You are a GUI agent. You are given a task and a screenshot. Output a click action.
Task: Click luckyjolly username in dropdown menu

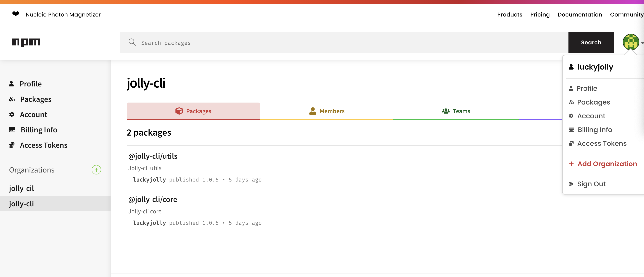click(x=595, y=67)
